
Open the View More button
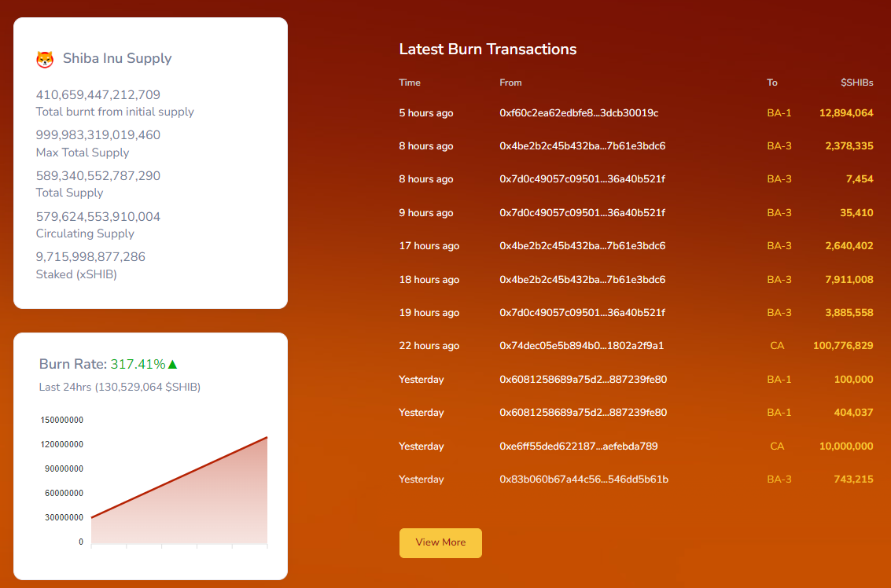(440, 542)
